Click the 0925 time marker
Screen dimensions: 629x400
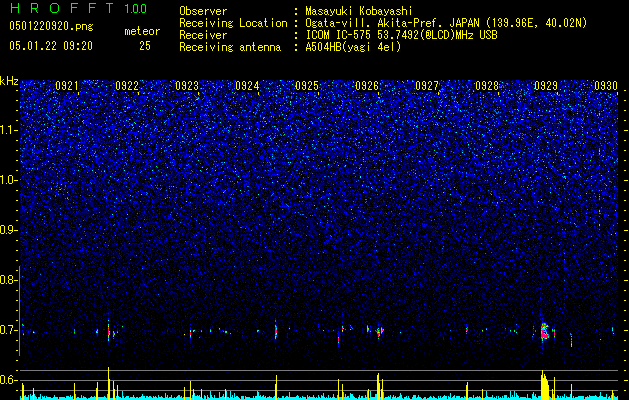click(x=307, y=86)
